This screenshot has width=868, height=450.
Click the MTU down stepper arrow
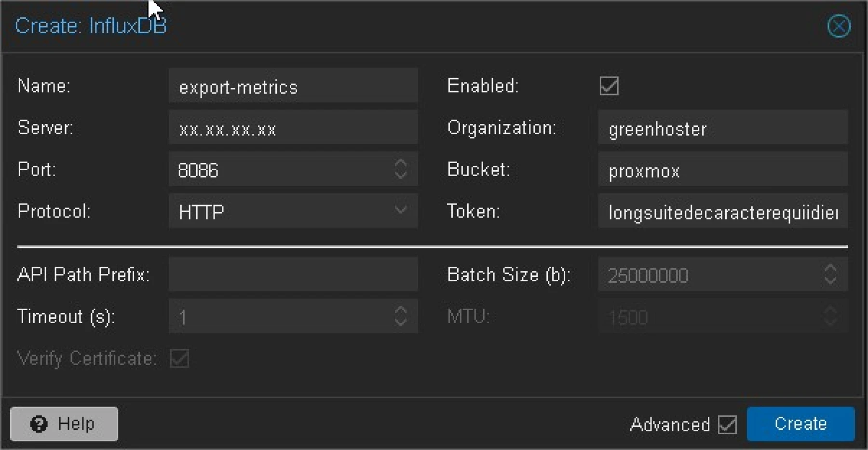[830, 322]
